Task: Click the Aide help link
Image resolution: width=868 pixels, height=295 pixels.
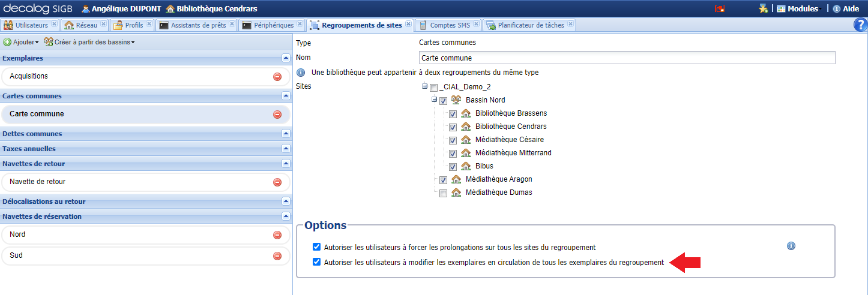Action: [x=846, y=8]
